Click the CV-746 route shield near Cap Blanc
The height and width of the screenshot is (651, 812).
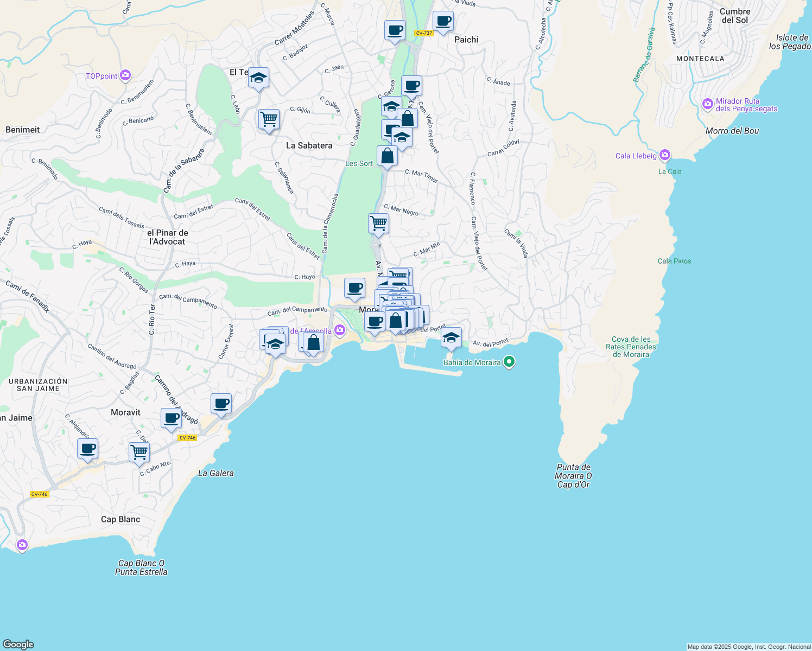coord(39,494)
